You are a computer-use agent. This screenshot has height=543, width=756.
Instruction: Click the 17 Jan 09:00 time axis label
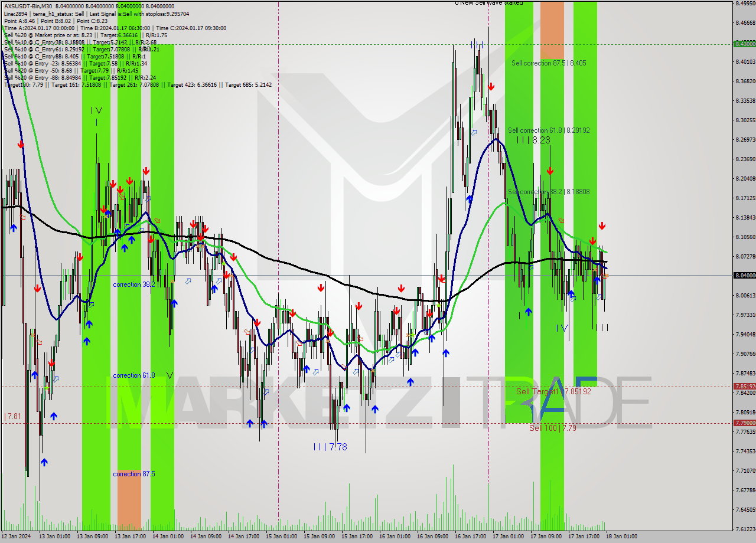coord(546,537)
